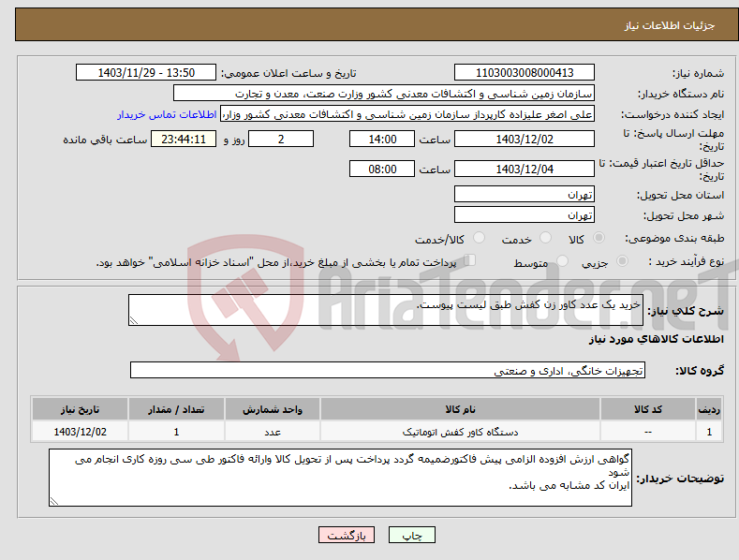This screenshot has width=739, height=560.
Task: Click the table cell with date 1403/12/02
Action: click(81, 432)
